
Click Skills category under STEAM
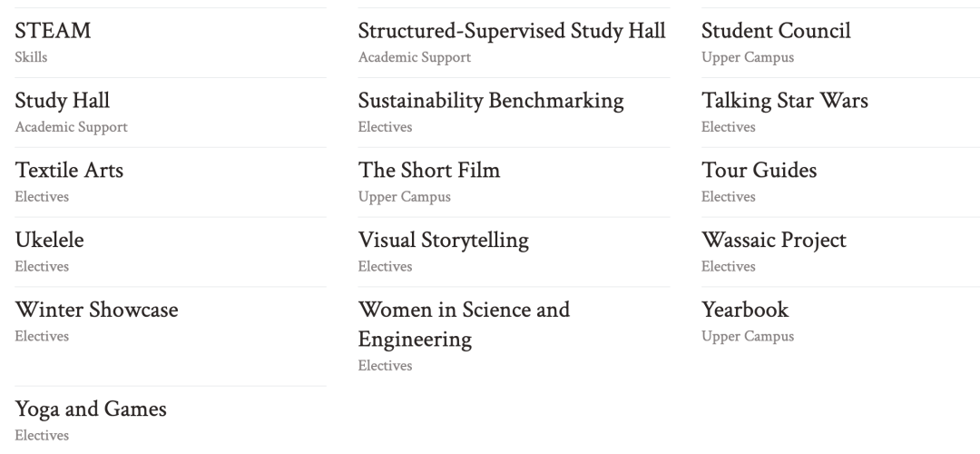pos(31,57)
